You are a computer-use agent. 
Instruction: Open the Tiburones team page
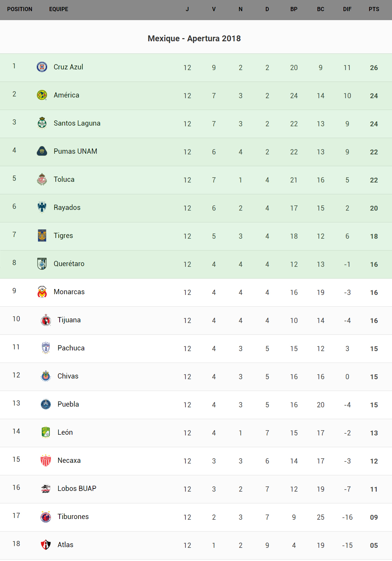coord(73,517)
